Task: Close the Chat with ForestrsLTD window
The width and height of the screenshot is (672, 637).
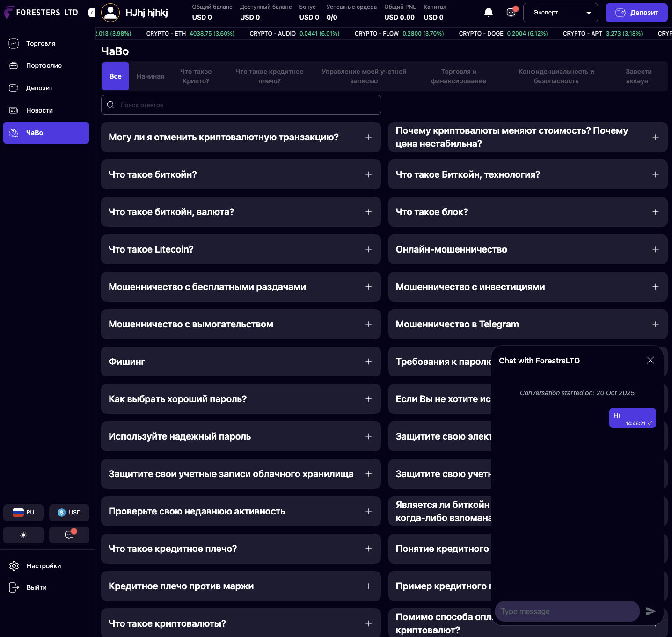Action: point(650,360)
